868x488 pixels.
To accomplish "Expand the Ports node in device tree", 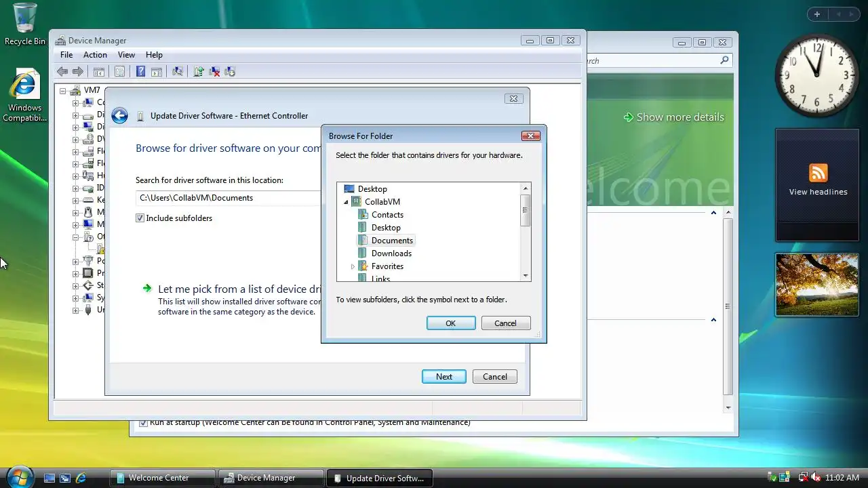I will tap(76, 261).
